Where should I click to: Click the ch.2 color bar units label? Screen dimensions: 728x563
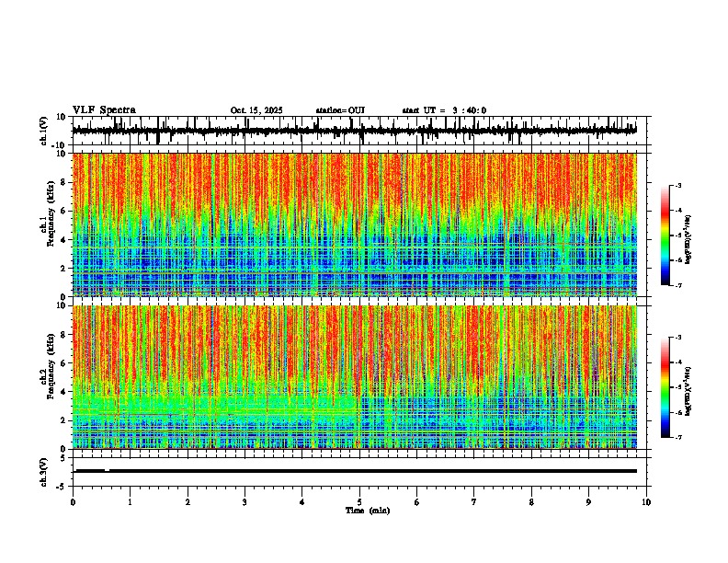(688, 391)
